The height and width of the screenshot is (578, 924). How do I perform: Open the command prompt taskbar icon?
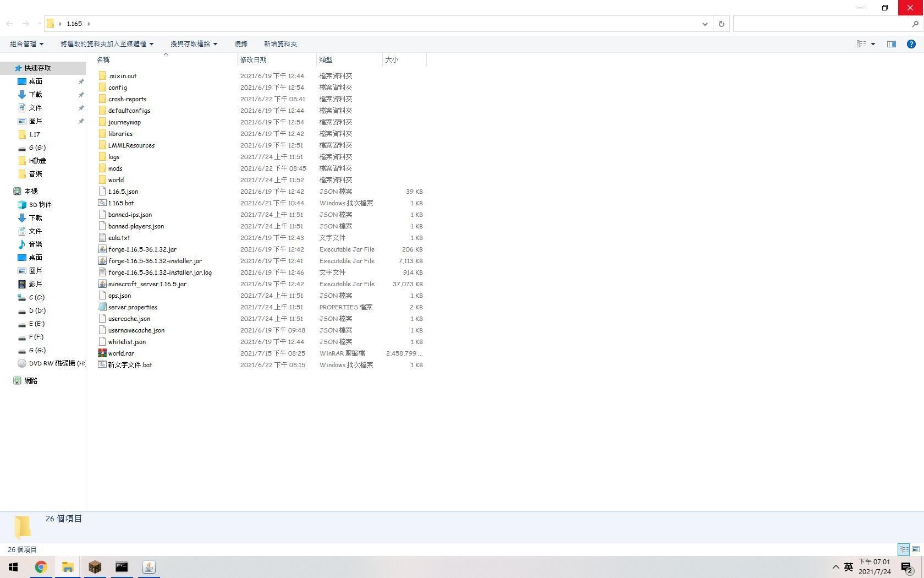coord(122,567)
